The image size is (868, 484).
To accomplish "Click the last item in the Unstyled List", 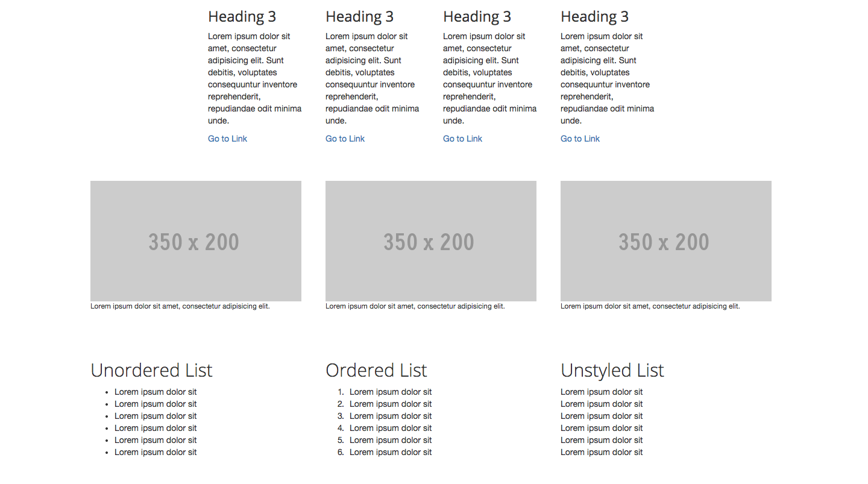I will click(602, 452).
